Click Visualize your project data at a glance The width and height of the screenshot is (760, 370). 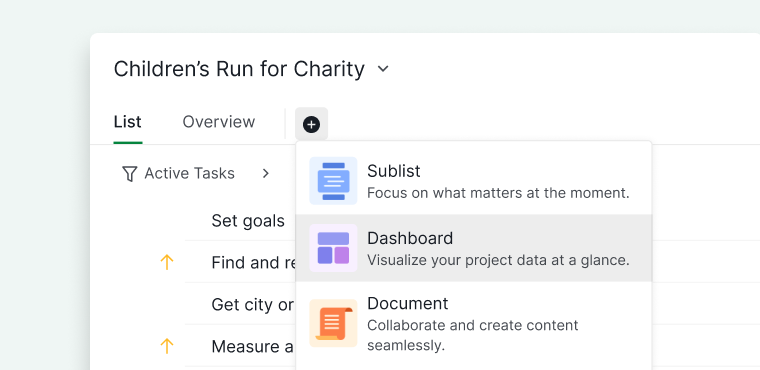pos(498,260)
